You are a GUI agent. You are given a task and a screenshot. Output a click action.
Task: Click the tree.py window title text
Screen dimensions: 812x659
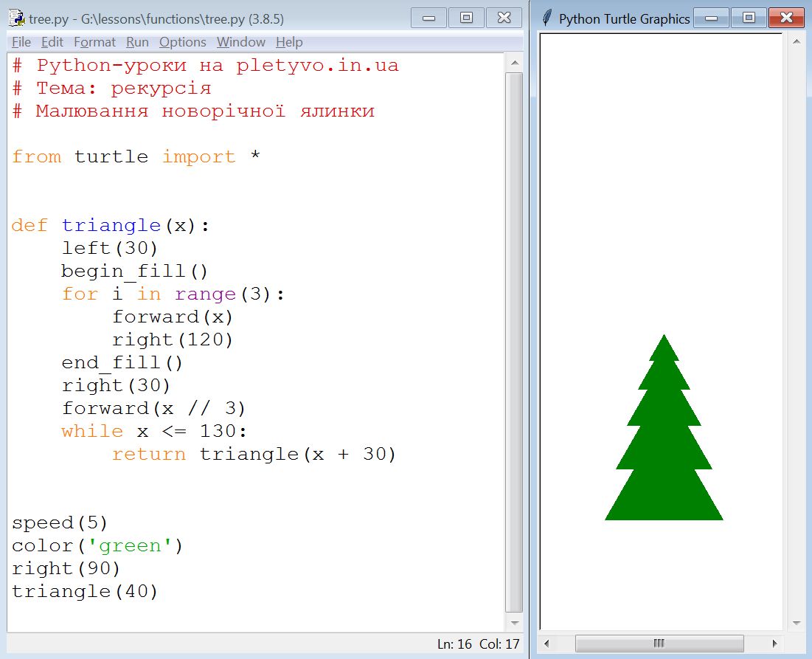[156, 19]
